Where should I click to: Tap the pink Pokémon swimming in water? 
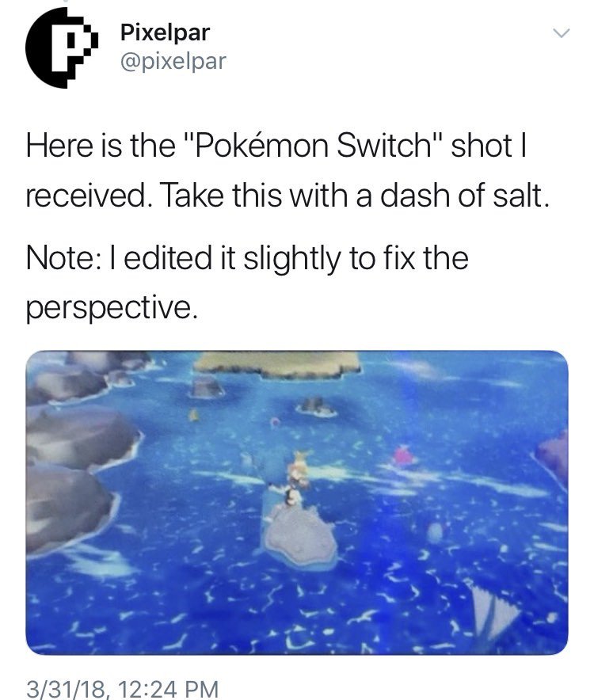click(x=403, y=456)
